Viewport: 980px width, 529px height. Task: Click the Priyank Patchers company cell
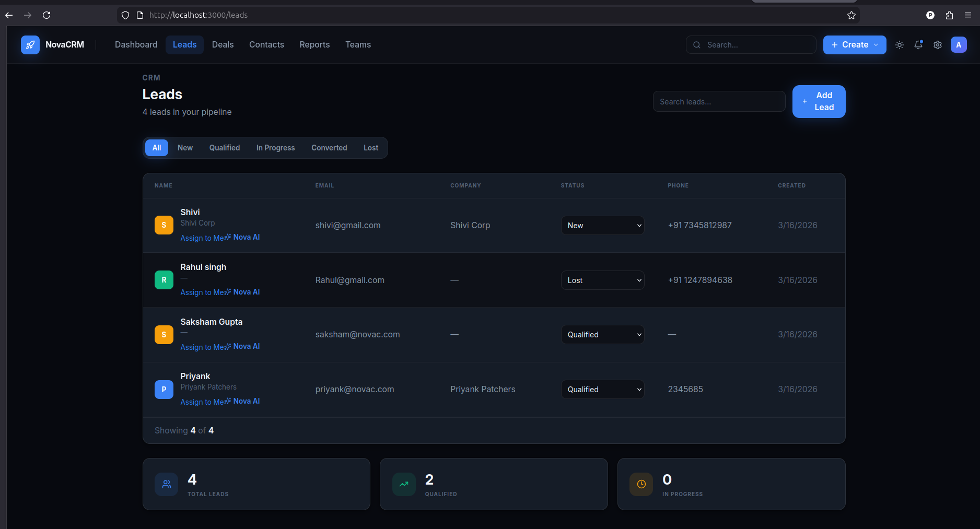pos(483,390)
